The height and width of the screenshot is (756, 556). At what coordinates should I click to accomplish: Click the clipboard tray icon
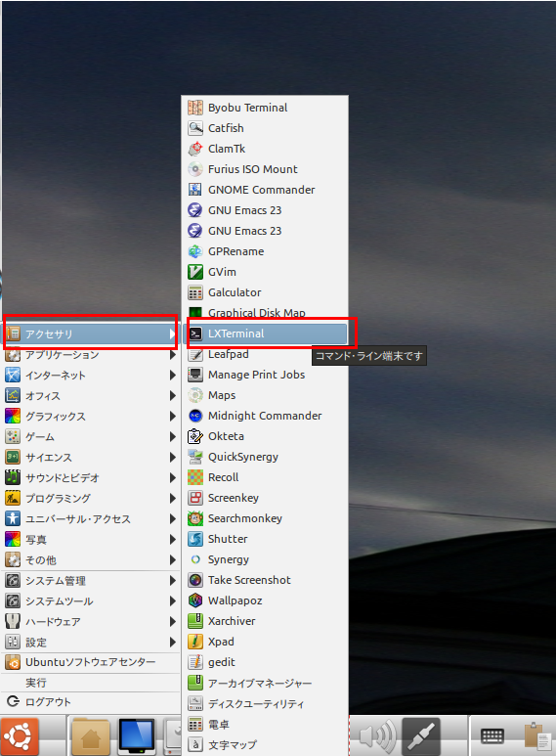click(538, 736)
